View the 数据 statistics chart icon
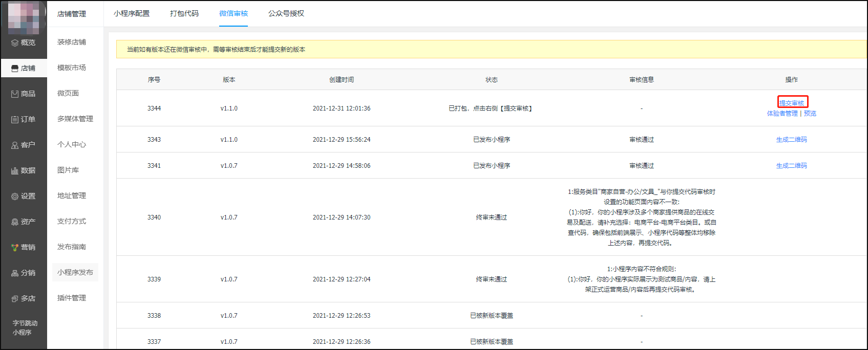 point(15,171)
